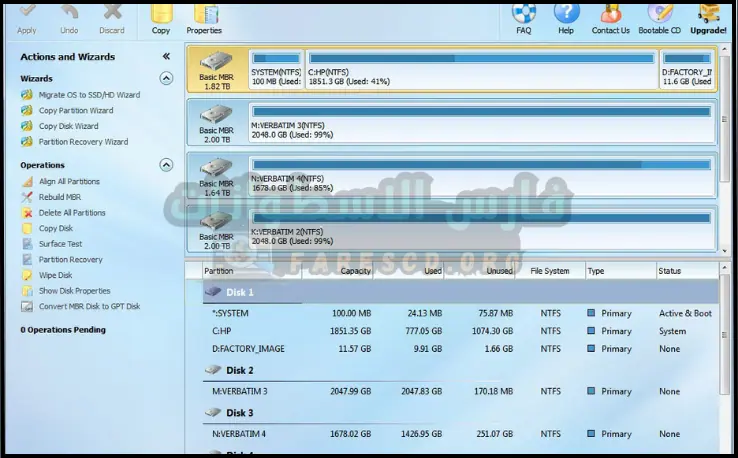Collapse the Actions and Wizards panel
Screen dimensions: 738x458
click(x=166, y=57)
